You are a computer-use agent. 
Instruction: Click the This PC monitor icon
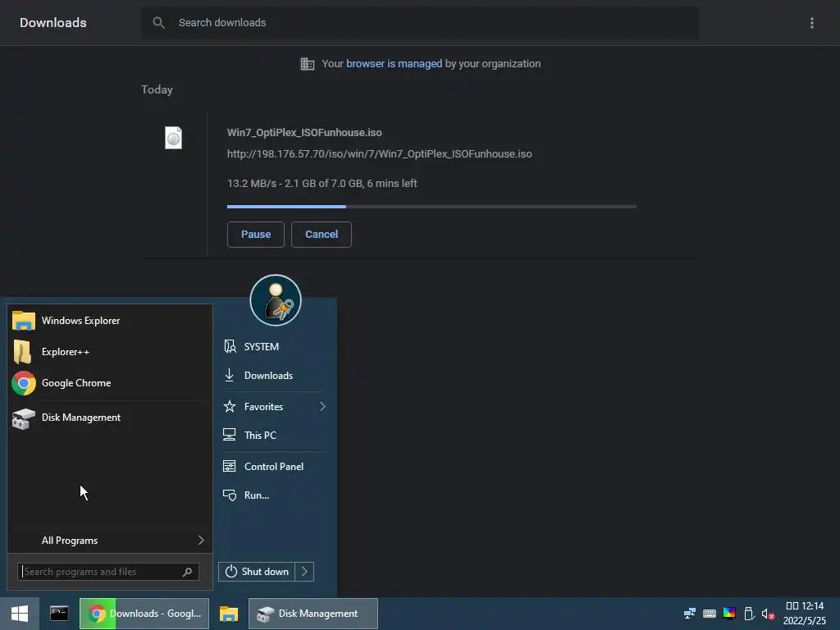pyautogui.click(x=230, y=435)
